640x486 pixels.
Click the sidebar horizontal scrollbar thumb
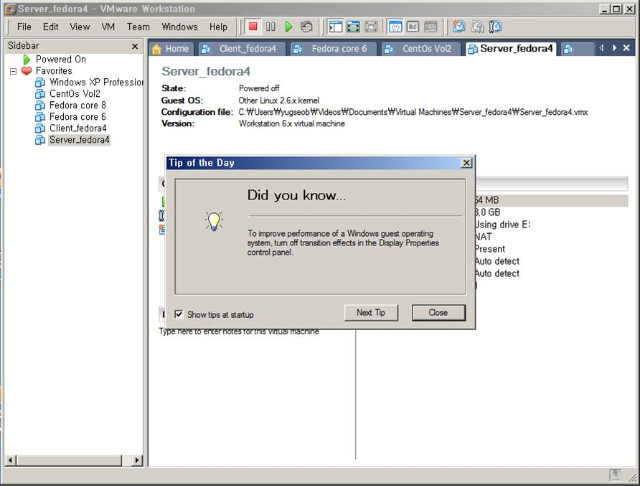[x=69, y=460]
